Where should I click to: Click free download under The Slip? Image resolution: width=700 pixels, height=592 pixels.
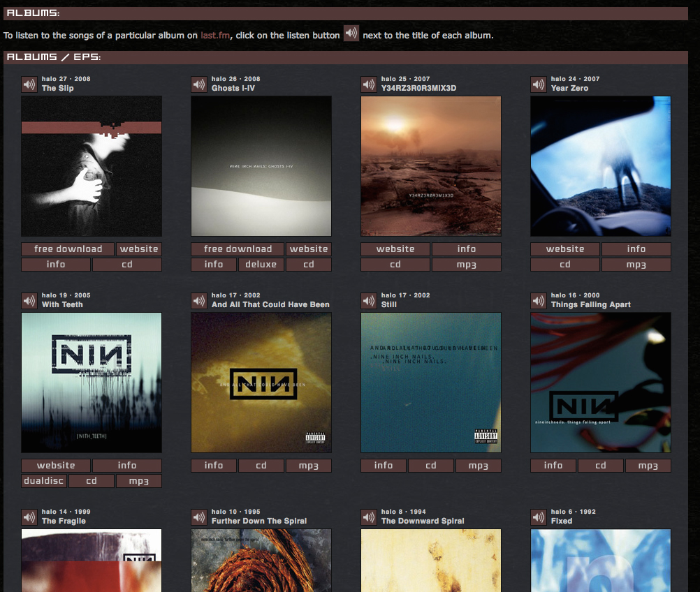tap(68, 249)
